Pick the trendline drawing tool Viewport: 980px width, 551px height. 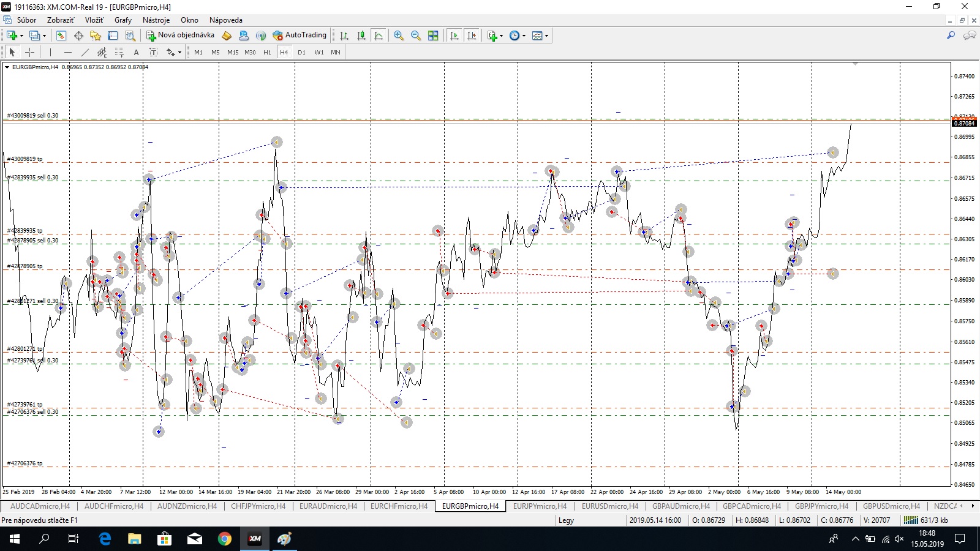point(85,52)
